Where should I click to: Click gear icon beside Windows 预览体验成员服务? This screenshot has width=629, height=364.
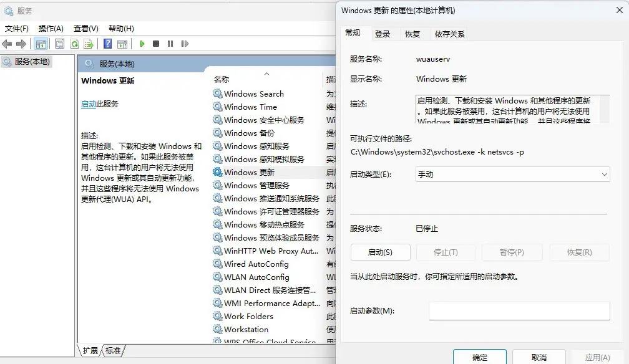pyautogui.click(x=217, y=237)
